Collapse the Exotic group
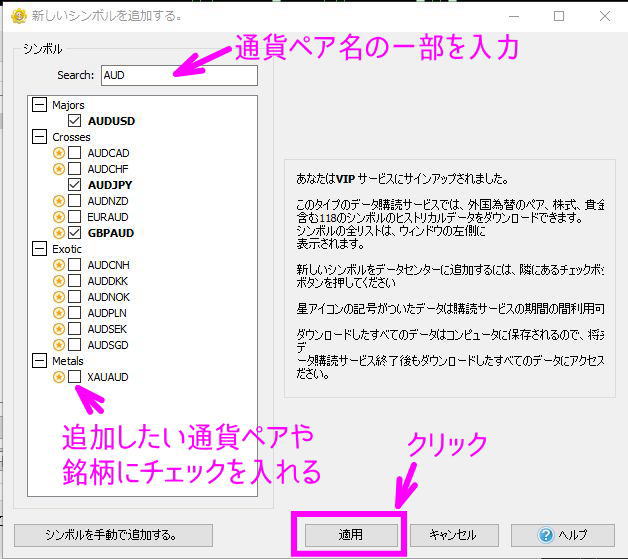The height and width of the screenshot is (559, 628). [39, 249]
